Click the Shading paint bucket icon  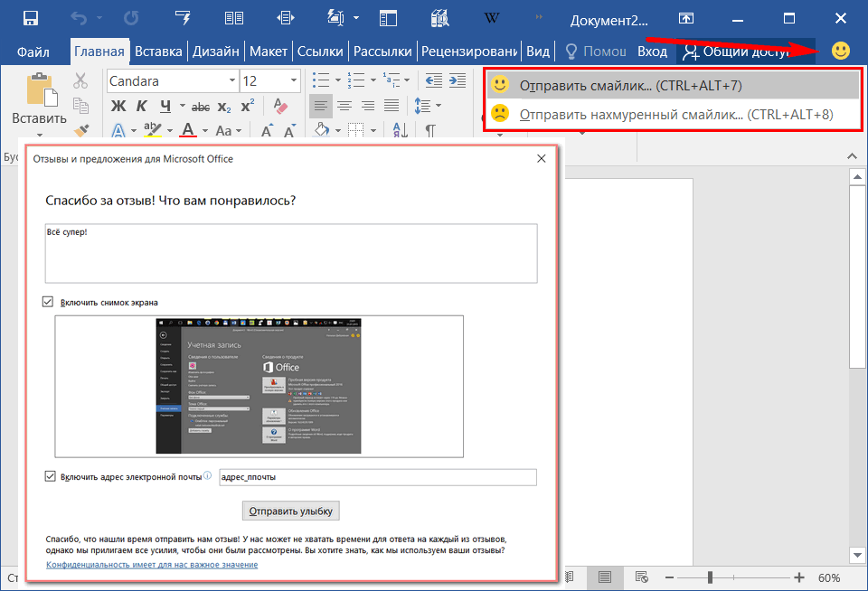321,130
